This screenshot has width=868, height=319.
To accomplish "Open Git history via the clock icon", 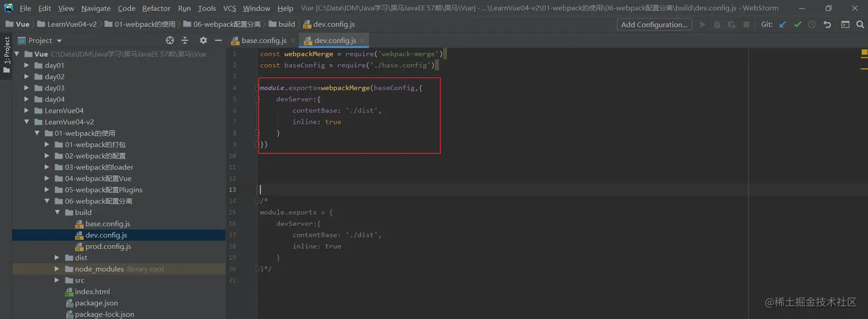I will point(812,25).
